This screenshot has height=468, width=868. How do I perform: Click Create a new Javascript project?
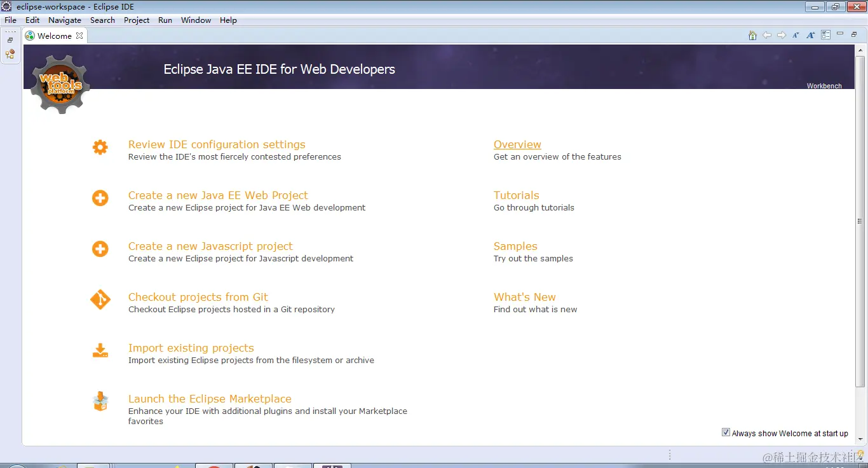pos(210,246)
